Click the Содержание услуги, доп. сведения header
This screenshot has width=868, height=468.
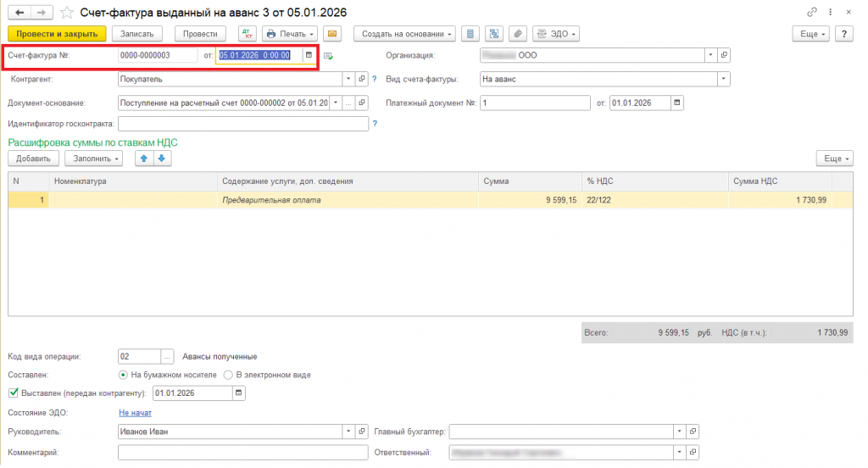point(348,181)
